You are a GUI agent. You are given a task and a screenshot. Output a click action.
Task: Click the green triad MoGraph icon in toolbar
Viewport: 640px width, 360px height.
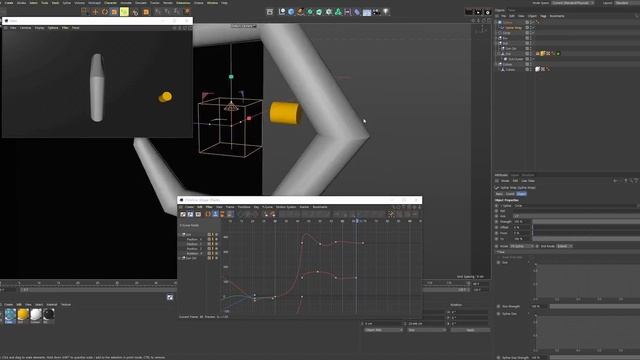point(338,12)
